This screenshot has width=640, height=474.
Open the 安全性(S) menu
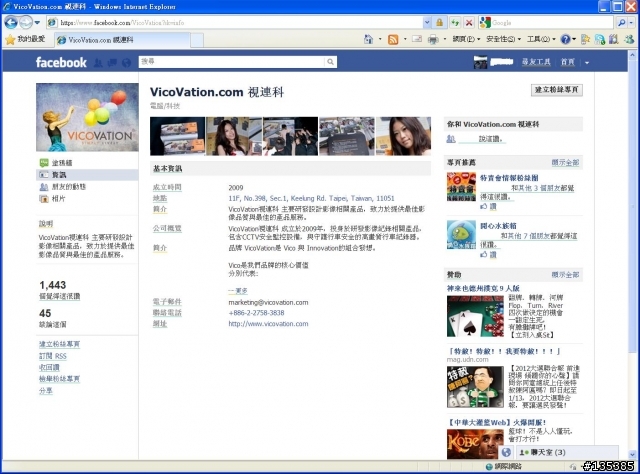click(x=503, y=39)
